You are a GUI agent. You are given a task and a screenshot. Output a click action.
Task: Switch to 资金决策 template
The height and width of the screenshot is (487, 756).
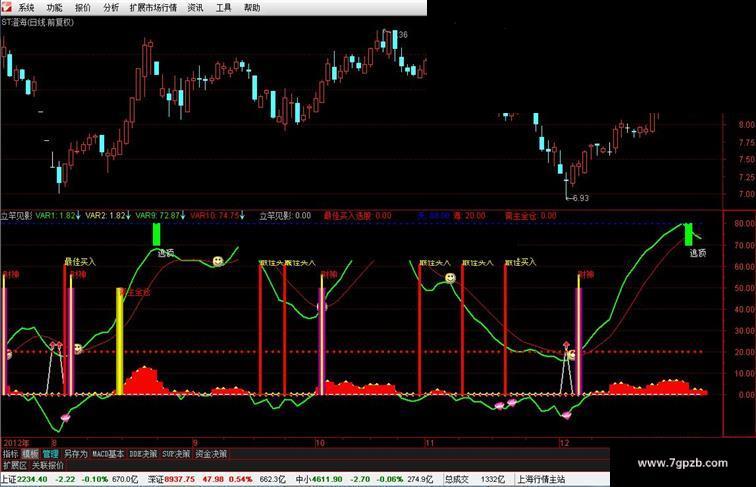point(211,454)
